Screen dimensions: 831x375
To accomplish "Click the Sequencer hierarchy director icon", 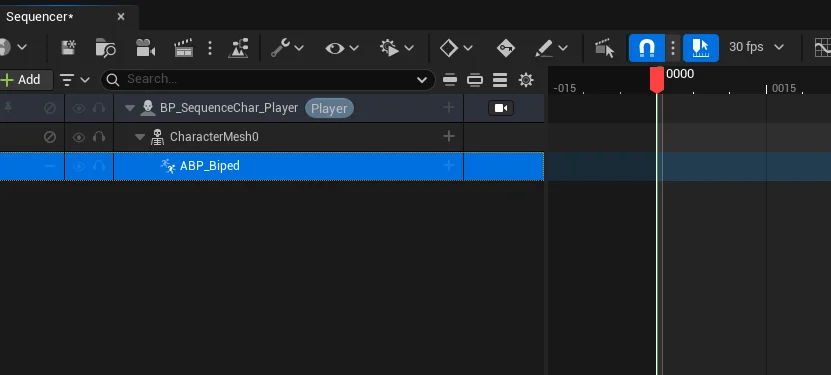I will [x=238, y=48].
